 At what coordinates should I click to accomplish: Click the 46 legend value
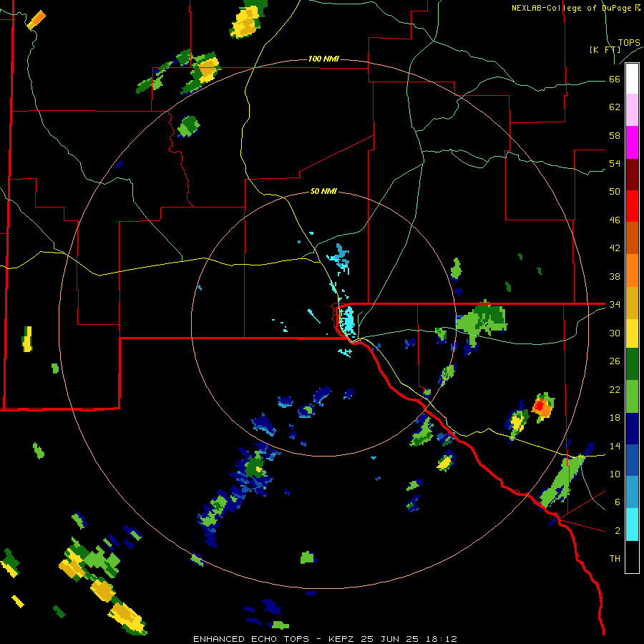click(x=615, y=220)
